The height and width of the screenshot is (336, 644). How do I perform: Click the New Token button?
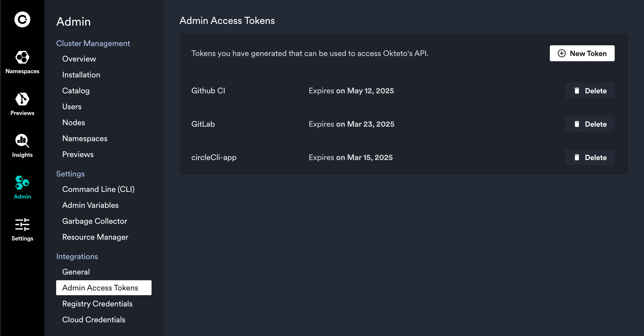click(x=582, y=53)
